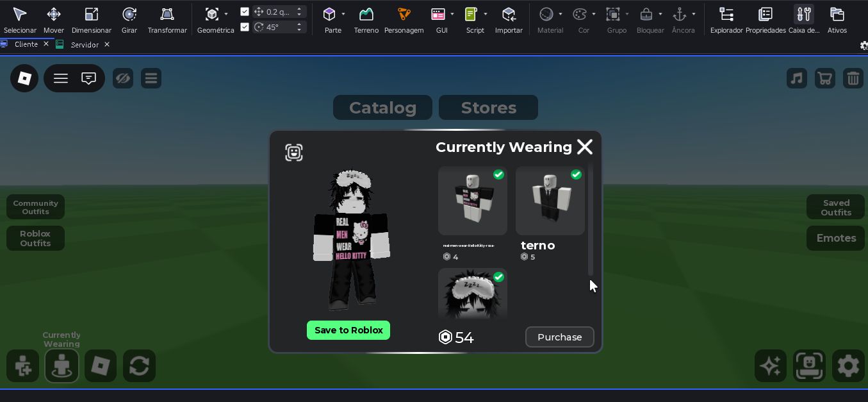Screen dimensions: 868x402
Task: Open the hamburger menu in the top-left pill
Action: (x=61, y=78)
